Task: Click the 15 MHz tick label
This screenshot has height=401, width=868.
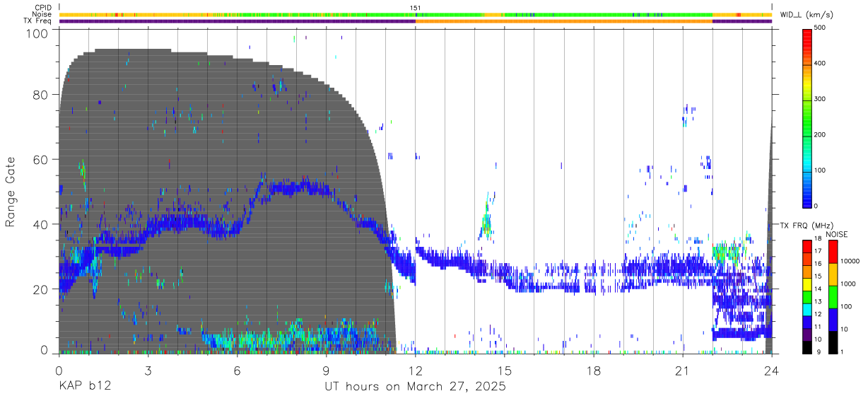Action: [x=819, y=277]
